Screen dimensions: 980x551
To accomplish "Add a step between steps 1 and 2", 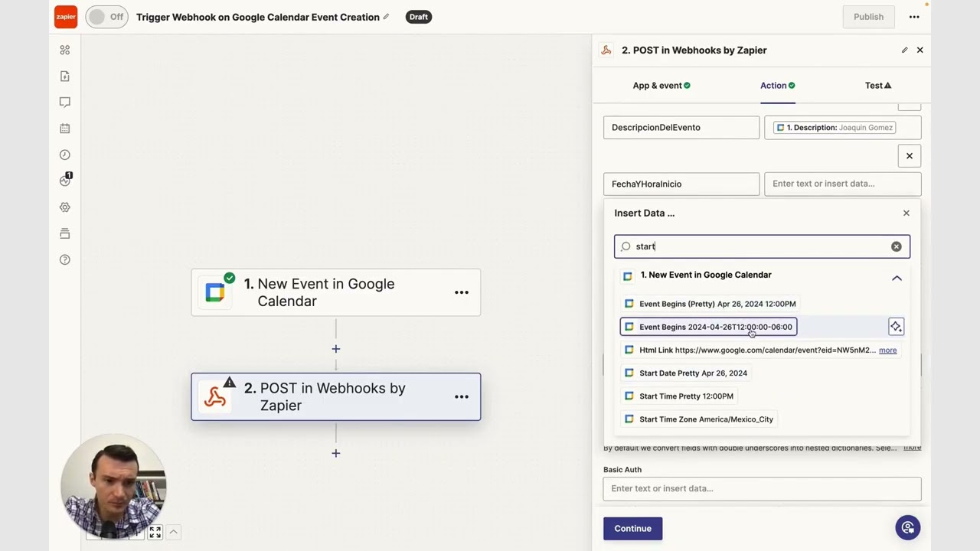I will 335,349.
